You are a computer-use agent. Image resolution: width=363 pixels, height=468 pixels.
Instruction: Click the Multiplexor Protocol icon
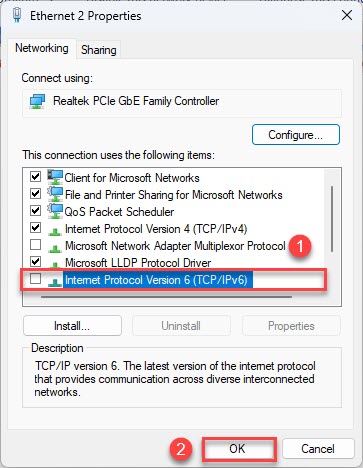point(54,247)
